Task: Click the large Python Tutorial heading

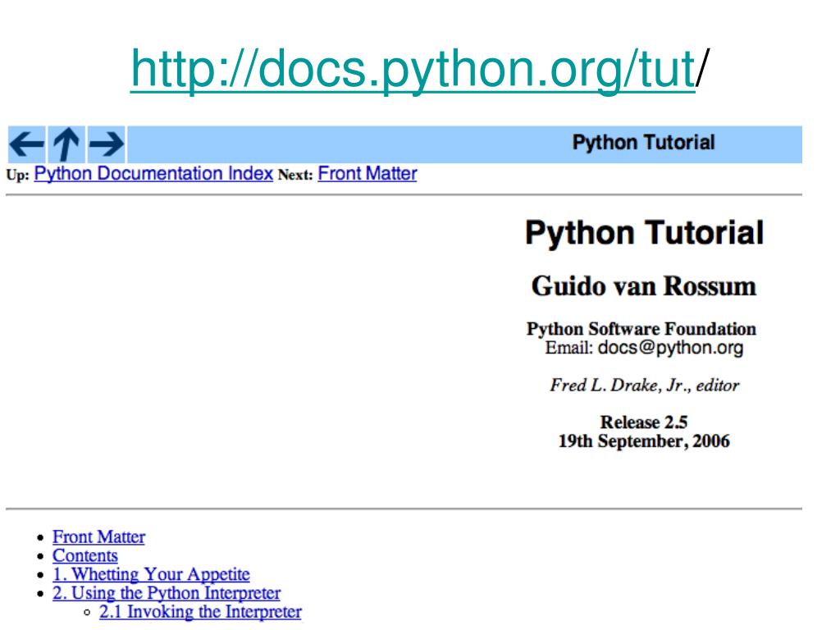Action: (x=644, y=232)
